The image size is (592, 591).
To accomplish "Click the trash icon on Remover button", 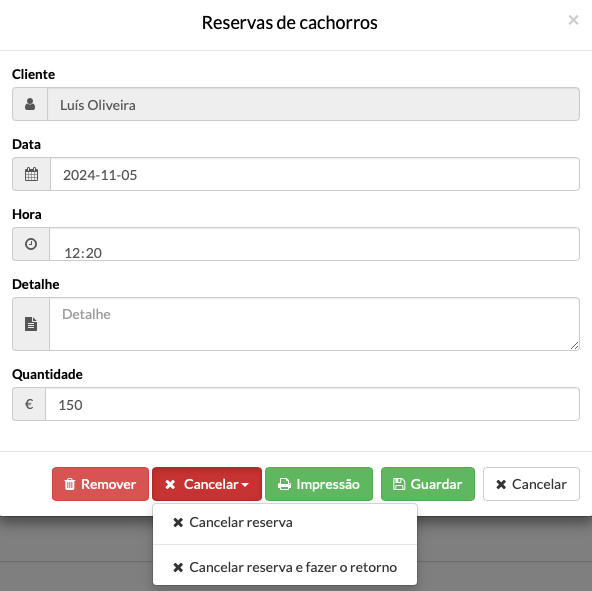I will pos(69,484).
